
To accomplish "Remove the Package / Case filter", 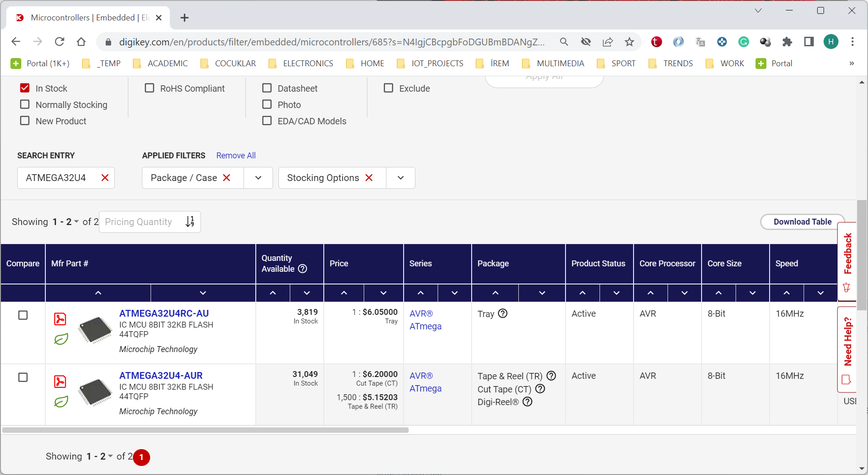I will tap(227, 178).
